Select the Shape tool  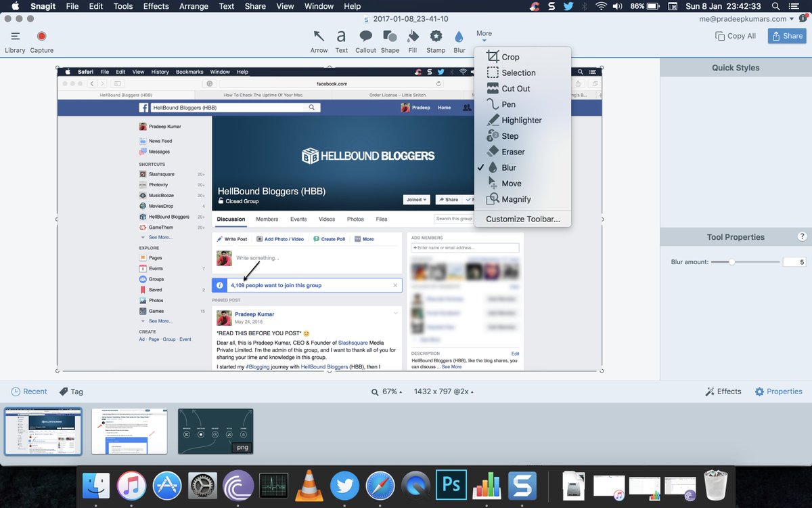390,41
